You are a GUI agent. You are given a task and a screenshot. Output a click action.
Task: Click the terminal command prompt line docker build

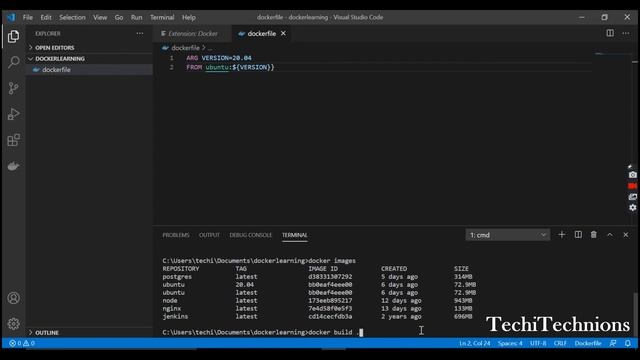(x=262, y=332)
